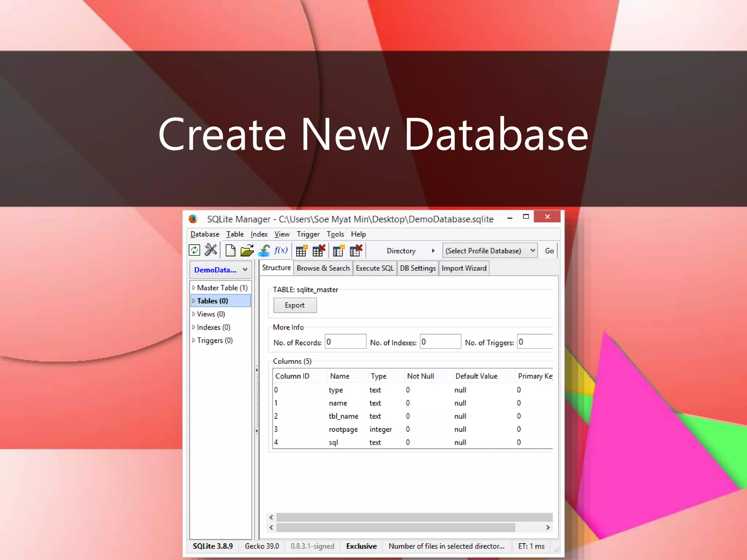Screen dimensions: 747x560
Task: Open the Directory submenu arrow
Action: pos(433,251)
